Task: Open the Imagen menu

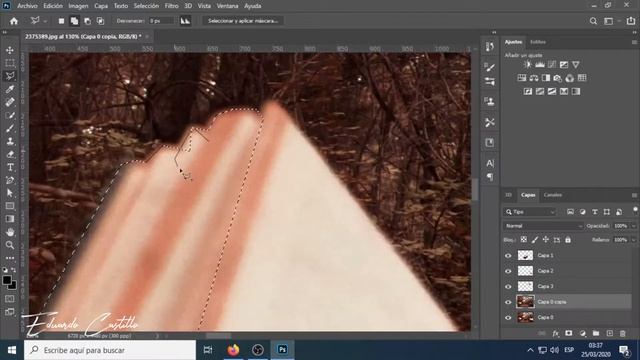Action: 78,6
